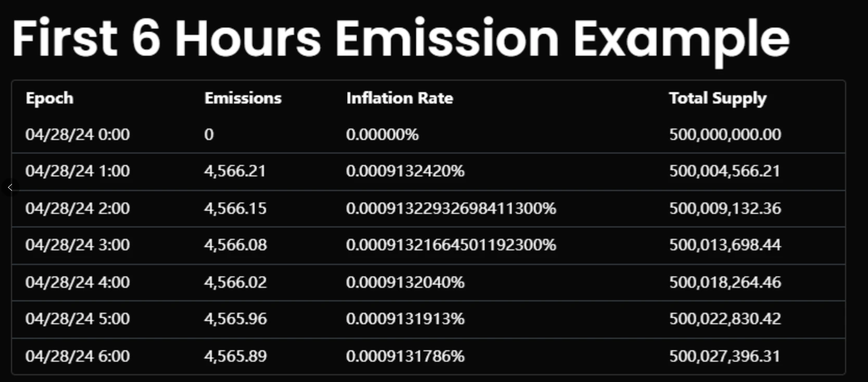This screenshot has height=382, width=868.
Task: Select inflation rate 0.0009131786%
Action: point(405,356)
